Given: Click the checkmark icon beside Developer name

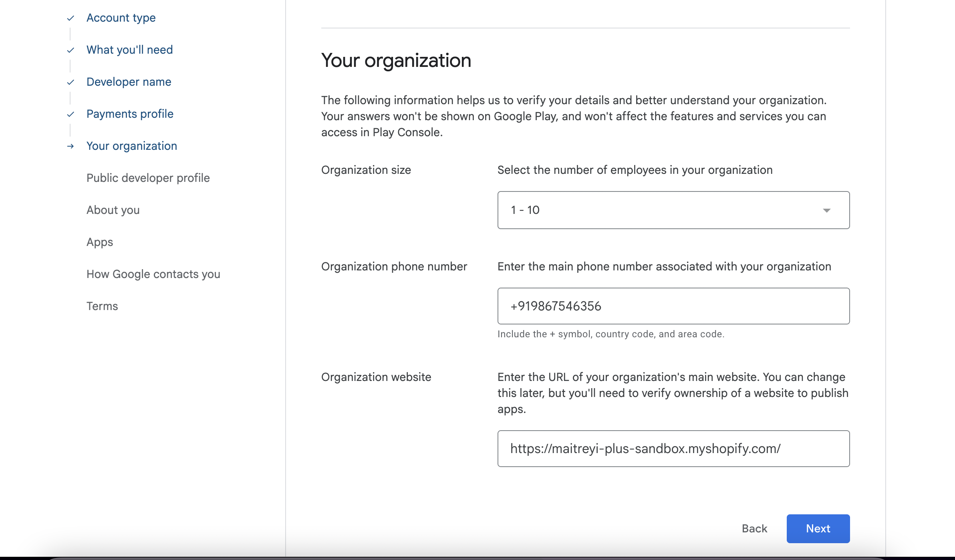Looking at the screenshot, I should pos(71,82).
